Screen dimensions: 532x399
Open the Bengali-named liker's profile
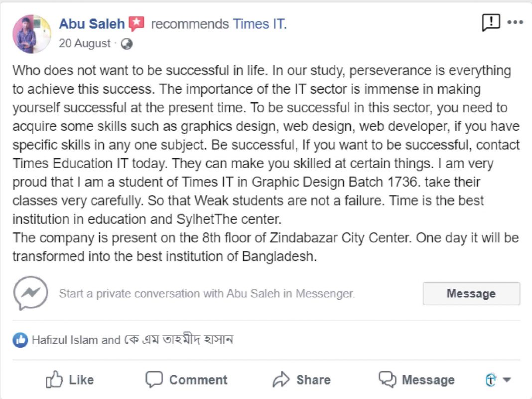tap(178, 340)
